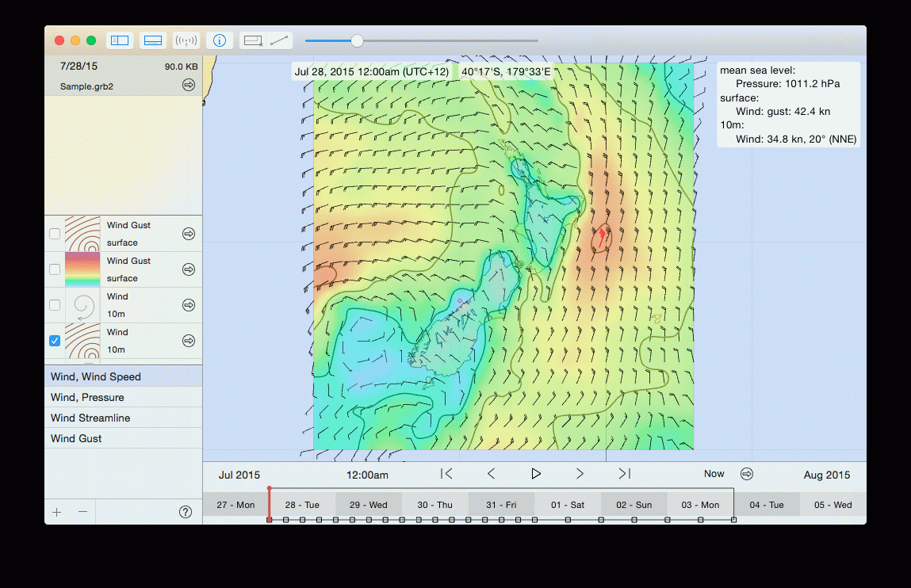Open details arrow for Sample.grb2 file

tap(189, 85)
